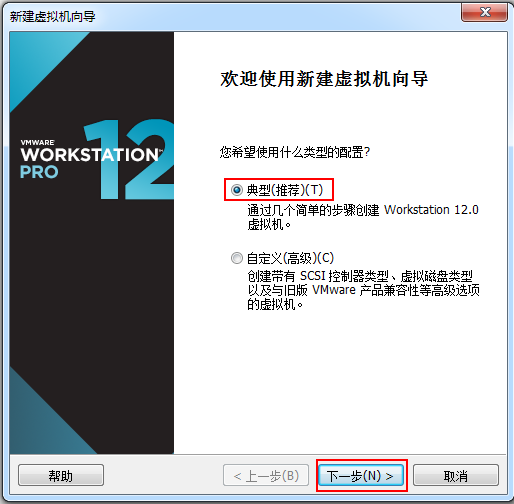The image size is (514, 504).
Task: Click the PRO text in the logo
Action: point(39,172)
